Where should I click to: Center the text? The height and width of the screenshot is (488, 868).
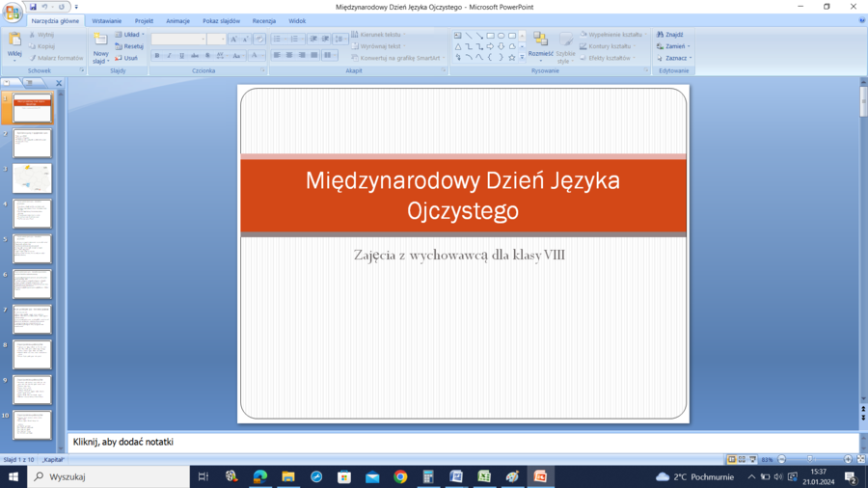click(x=289, y=55)
